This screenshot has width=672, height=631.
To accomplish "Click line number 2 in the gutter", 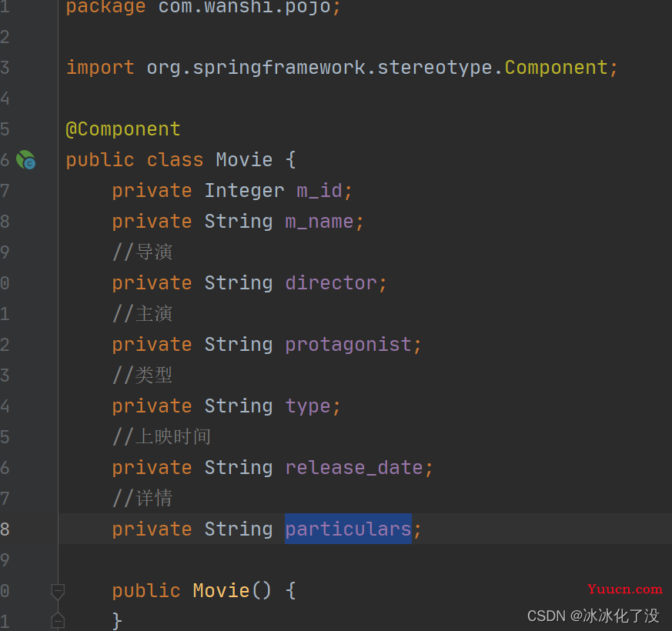I will click(x=5, y=37).
